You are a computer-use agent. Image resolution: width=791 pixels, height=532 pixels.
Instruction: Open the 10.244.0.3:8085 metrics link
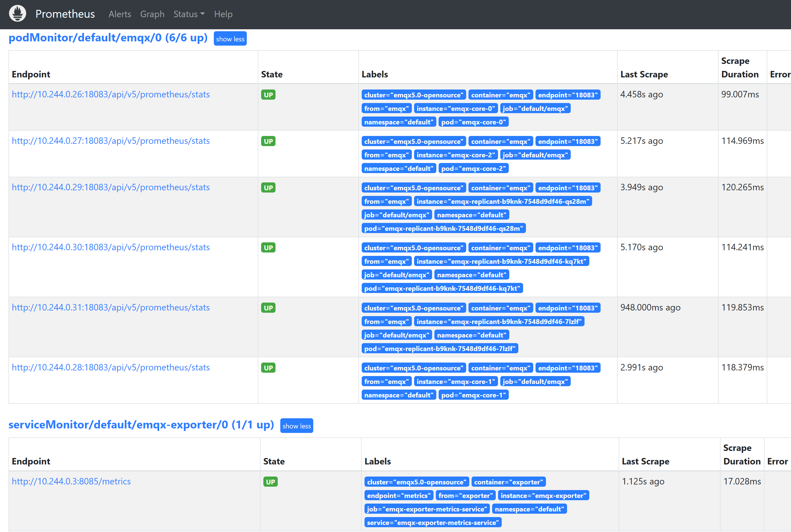tap(71, 481)
